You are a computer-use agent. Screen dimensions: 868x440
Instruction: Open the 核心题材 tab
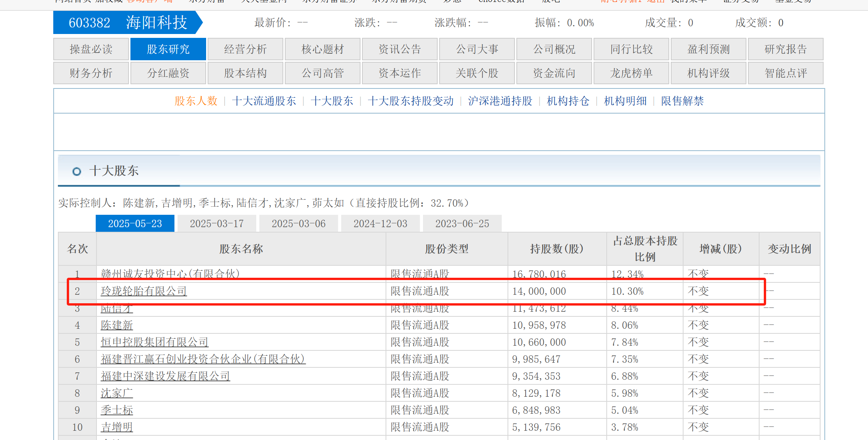[323, 49]
